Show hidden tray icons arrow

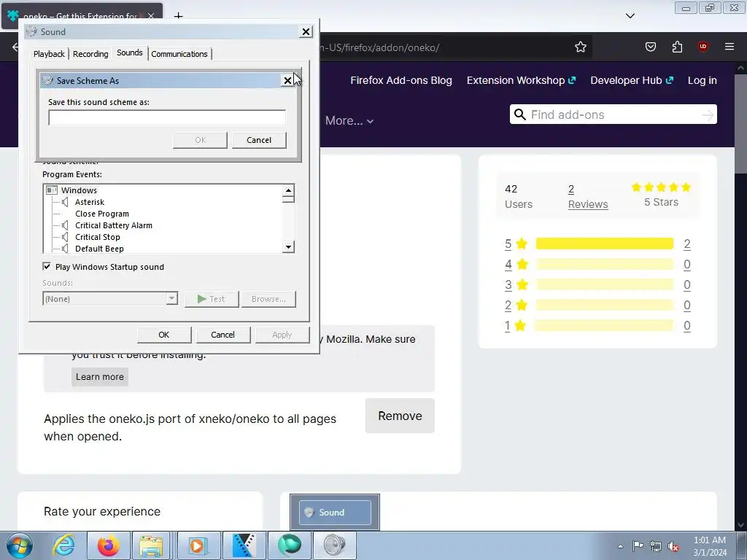[x=620, y=546]
